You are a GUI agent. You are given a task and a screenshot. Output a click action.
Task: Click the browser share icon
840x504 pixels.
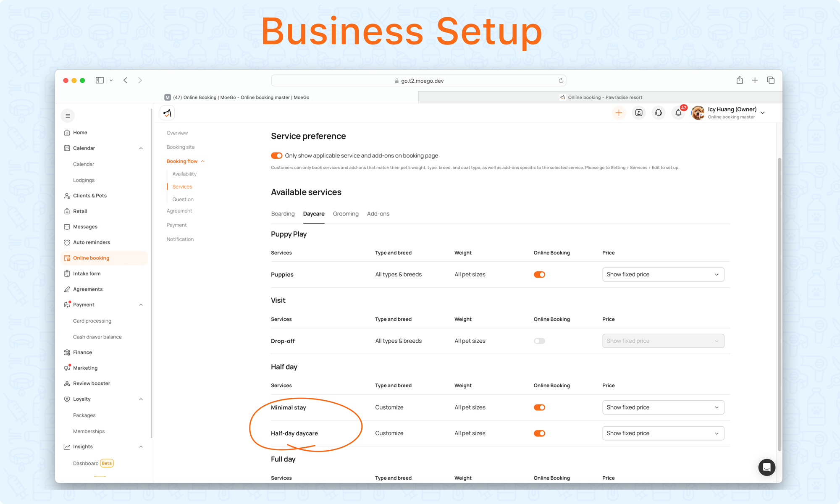click(x=740, y=80)
